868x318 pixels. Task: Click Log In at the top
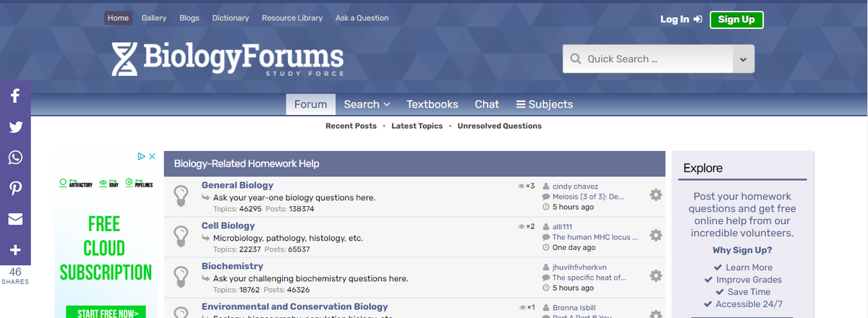[x=681, y=20]
